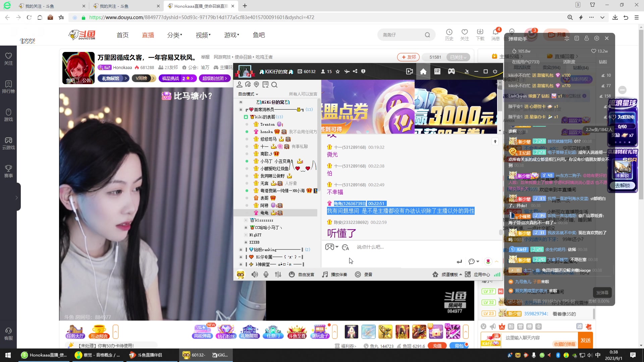The height and width of the screenshot is (362, 644).
Task: Open the 超级粉丝团 tab
Action: tap(215, 78)
